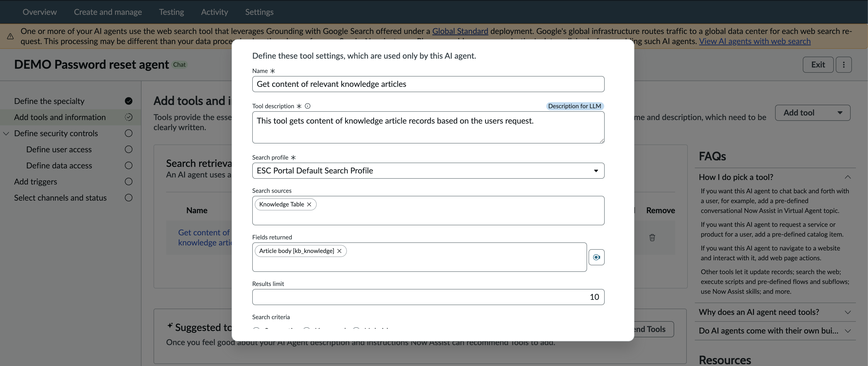Open View AI agents with web search link
868x366 pixels.
click(755, 42)
